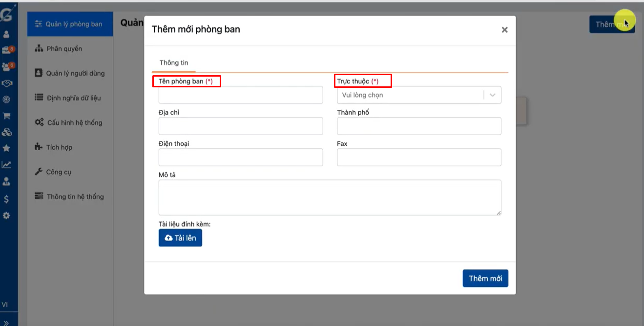Click the shopping cart icon in left sidebar

click(x=7, y=116)
